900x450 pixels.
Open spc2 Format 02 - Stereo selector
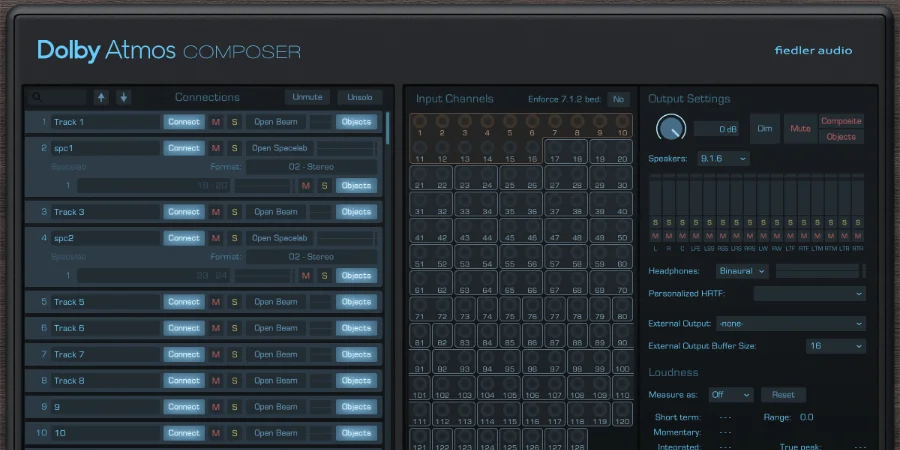(311, 257)
